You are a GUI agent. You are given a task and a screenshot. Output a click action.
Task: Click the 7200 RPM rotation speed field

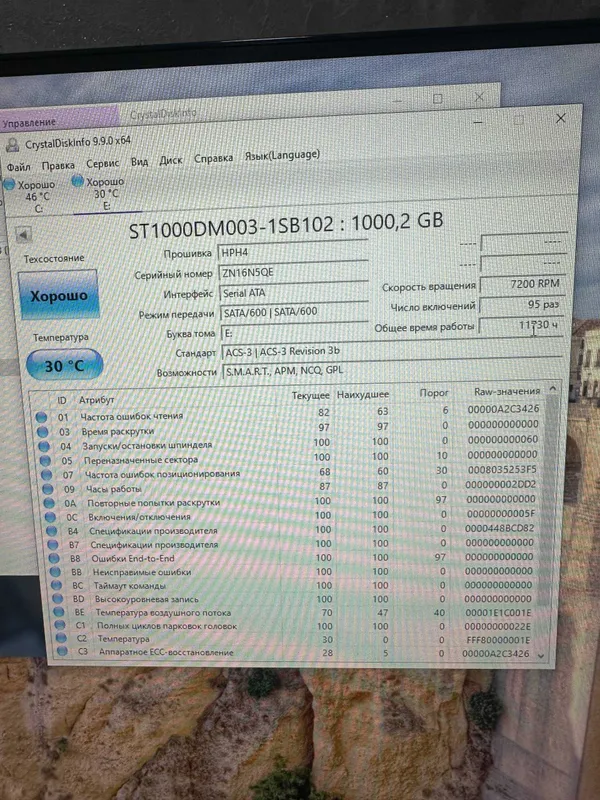coord(522,284)
